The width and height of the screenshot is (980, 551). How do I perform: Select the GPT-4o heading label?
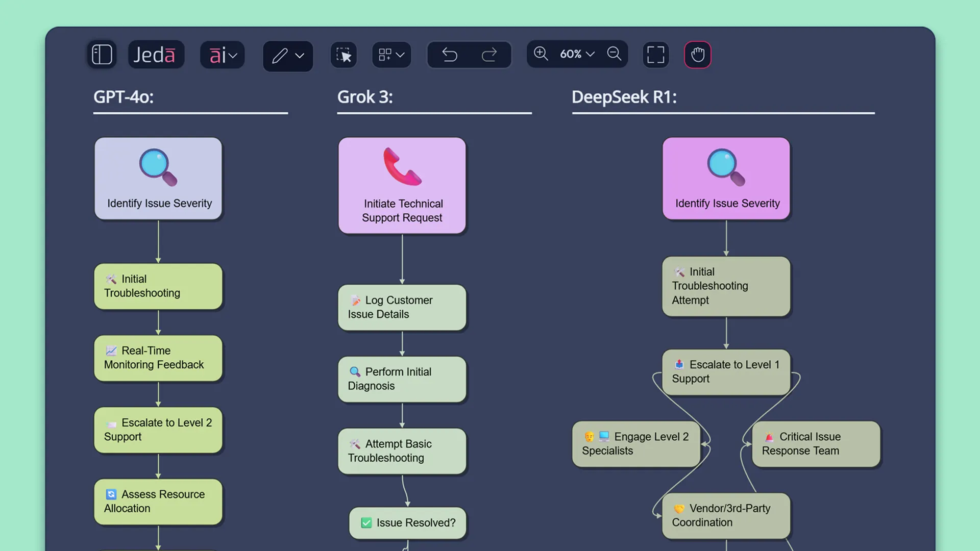click(124, 97)
